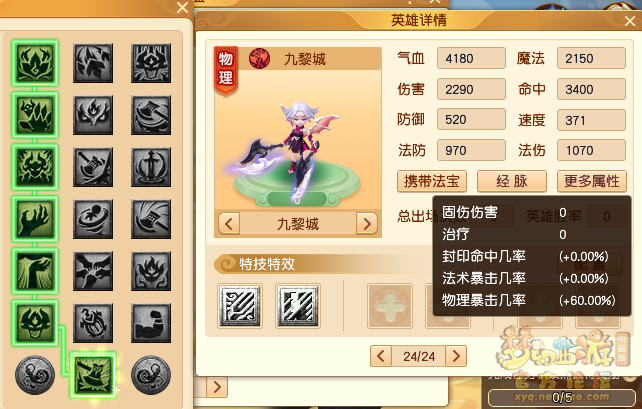This screenshot has width=642, height=409.
Task: Click the 气血 value field 4180
Action: [471, 58]
